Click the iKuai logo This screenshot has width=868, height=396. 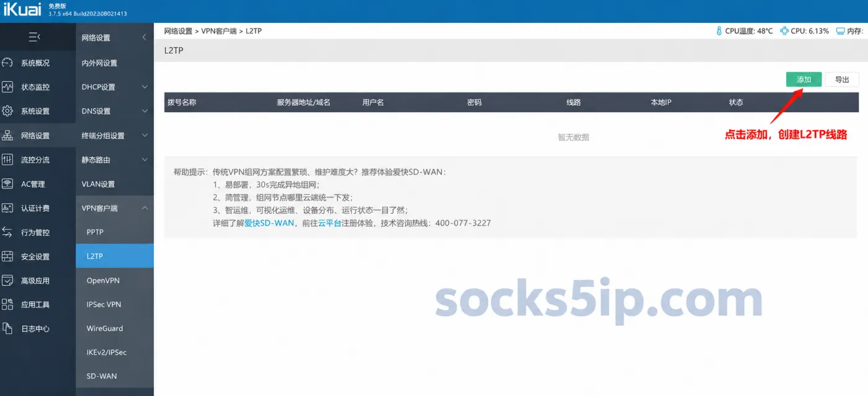21,9
